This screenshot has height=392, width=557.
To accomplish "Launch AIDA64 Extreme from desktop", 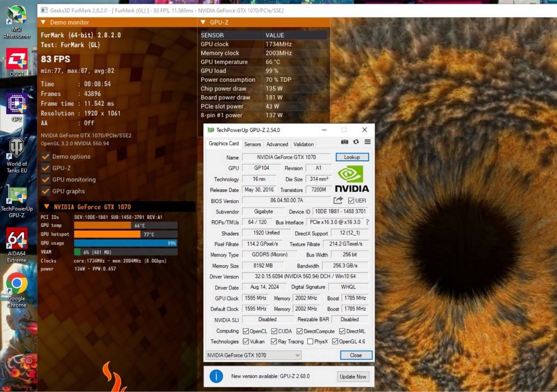I will tap(16, 245).
